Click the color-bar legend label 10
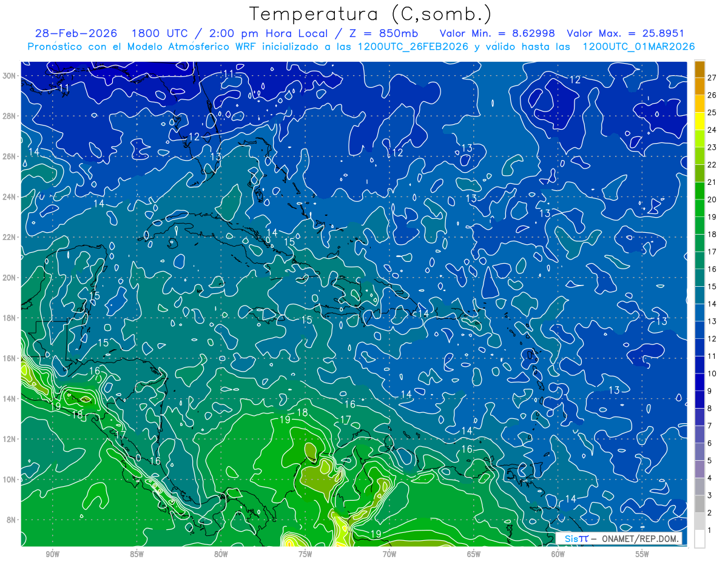The width and height of the screenshot is (728, 562). click(x=712, y=373)
